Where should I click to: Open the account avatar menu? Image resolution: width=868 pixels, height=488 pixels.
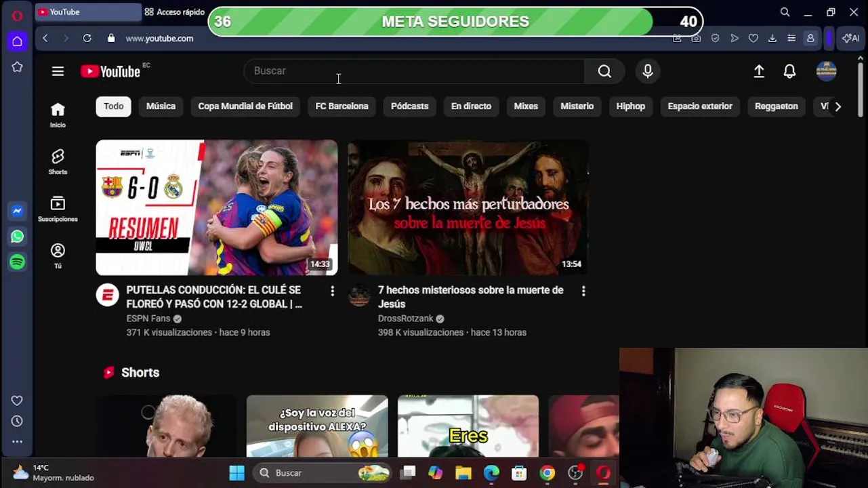coord(826,71)
